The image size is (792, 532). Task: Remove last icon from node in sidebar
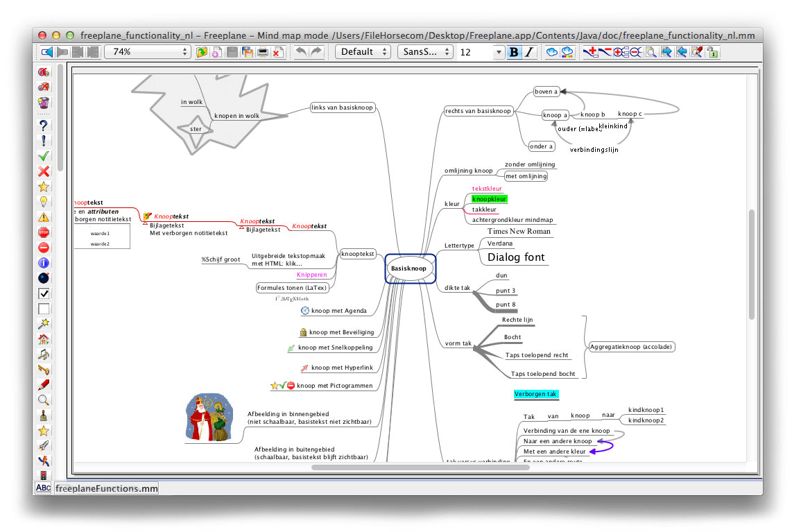(44, 87)
